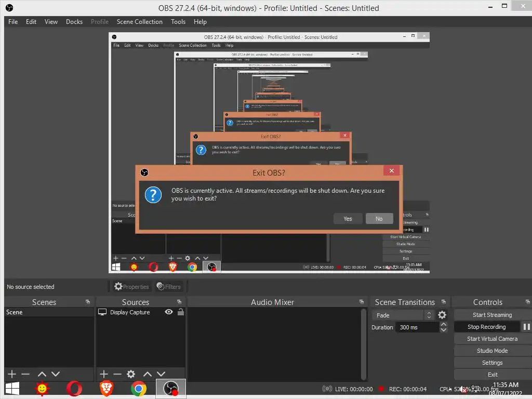This screenshot has width=532, height=399.
Task: Open the Edit menu
Action: [x=31, y=22]
